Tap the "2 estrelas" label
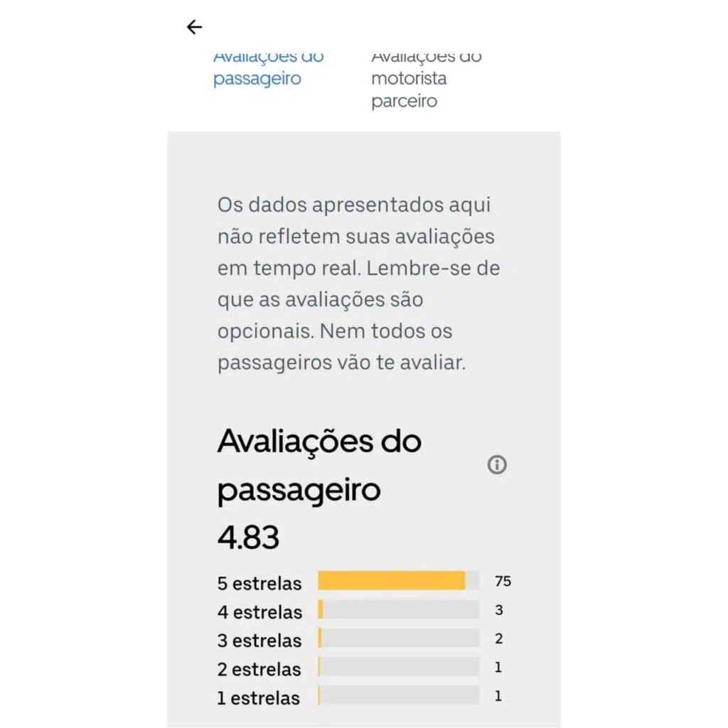 (x=259, y=669)
